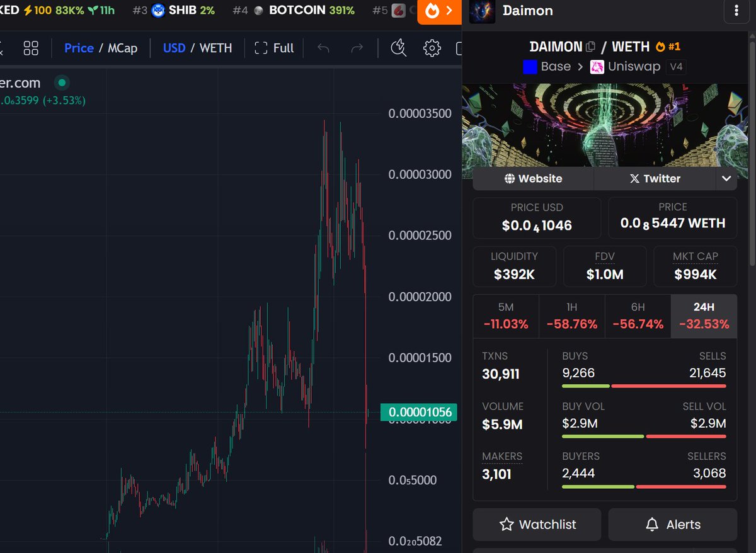Click the #1 trending flame badge
756x553 pixels.
tap(668, 47)
